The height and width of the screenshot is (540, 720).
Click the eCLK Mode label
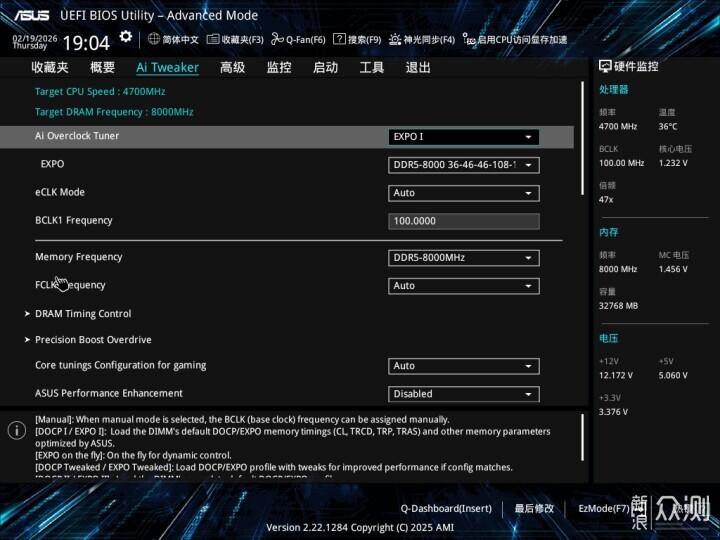pyautogui.click(x=60, y=192)
